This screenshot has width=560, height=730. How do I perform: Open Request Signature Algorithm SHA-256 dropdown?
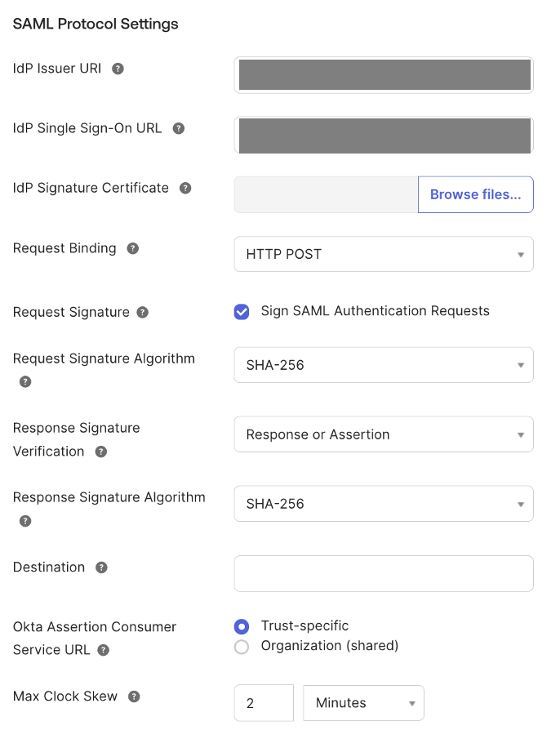384,365
